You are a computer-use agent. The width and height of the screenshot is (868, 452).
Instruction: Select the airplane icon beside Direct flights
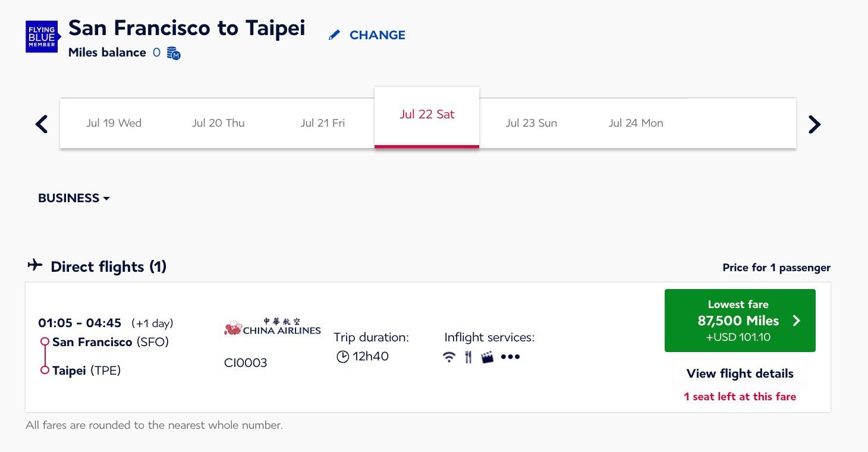coord(35,265)
